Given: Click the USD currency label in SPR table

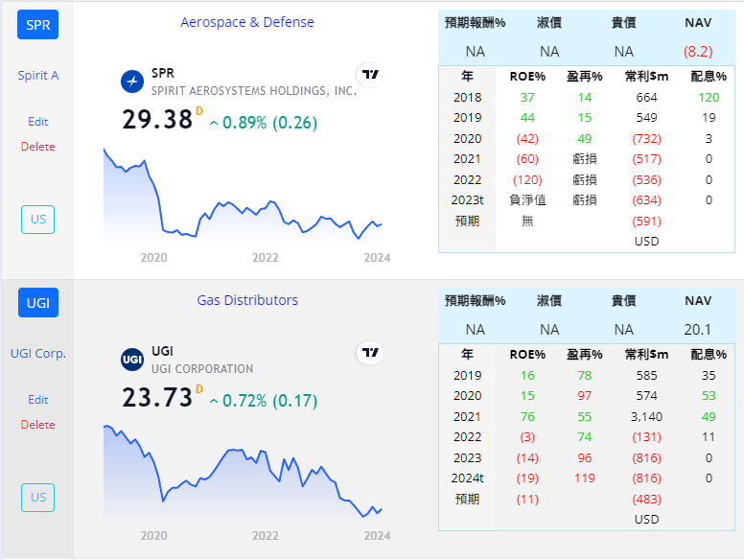Looking at the screenshot, I should [647, 242].
